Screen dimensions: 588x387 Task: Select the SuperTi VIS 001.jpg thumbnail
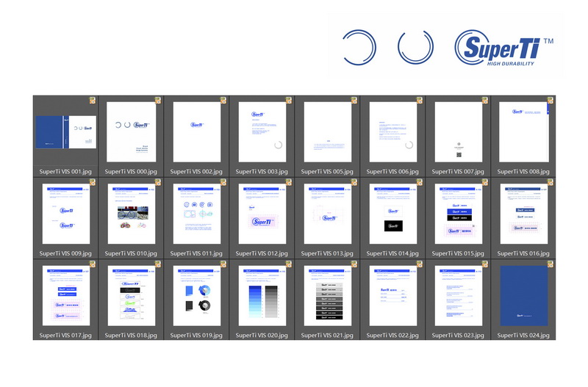click(x=66, y=132)
